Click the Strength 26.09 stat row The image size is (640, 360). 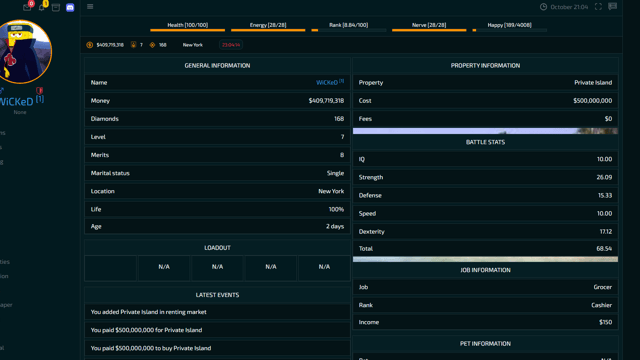coord(485,177)
